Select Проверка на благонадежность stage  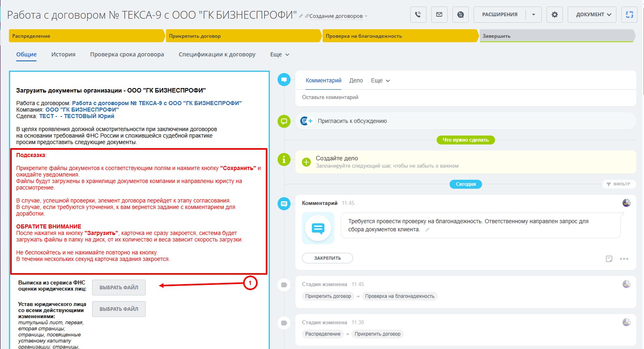coord(400,36)
